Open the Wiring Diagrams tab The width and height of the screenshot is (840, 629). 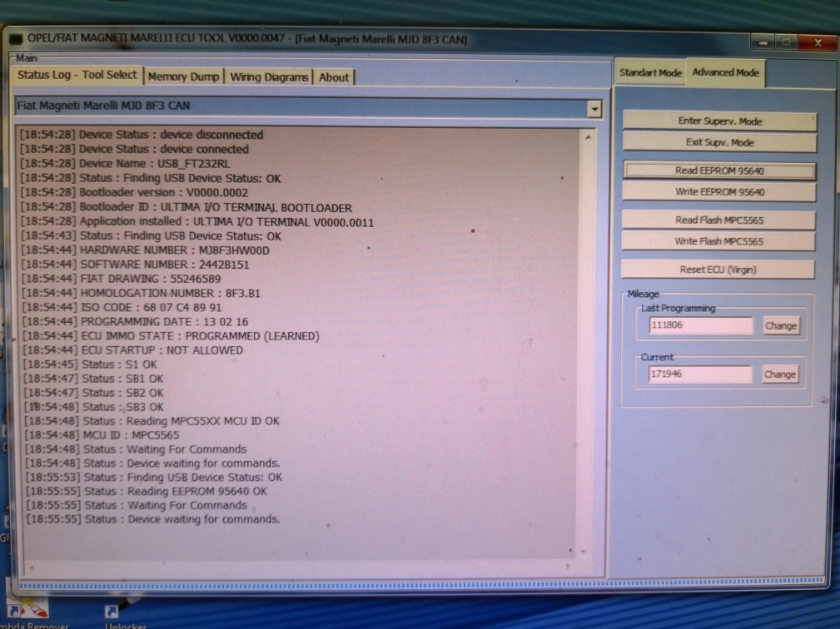coord(269,77)
